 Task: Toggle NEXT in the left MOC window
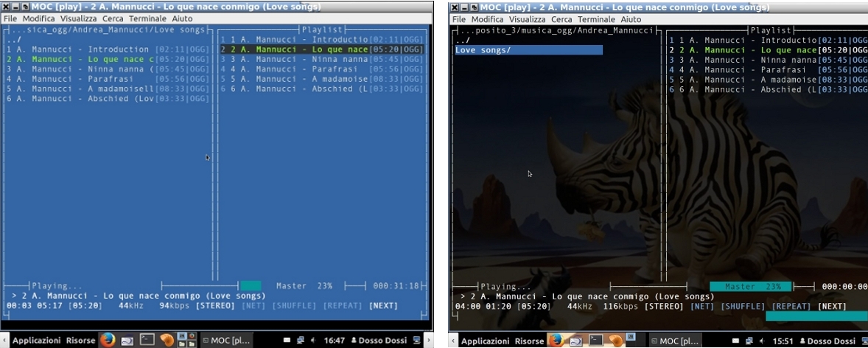[384, 306]
